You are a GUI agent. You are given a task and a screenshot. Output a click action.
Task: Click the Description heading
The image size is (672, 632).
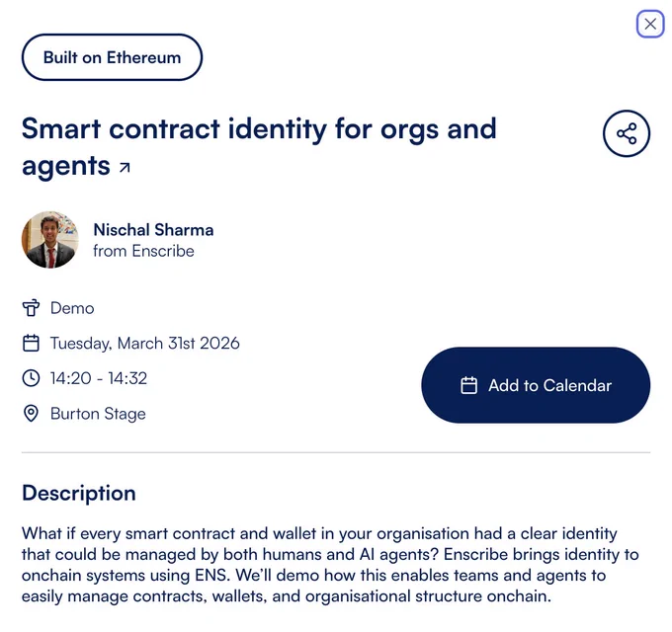[79, 494]
